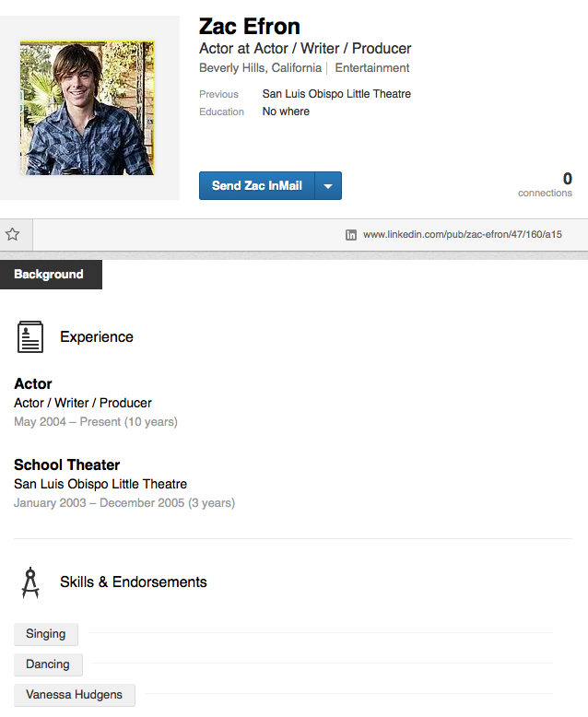Viewport: 588px width, 717px height.
Task: Click the 'May 2004 – Present (10 years)' date range
Action: tap(96, 421)
